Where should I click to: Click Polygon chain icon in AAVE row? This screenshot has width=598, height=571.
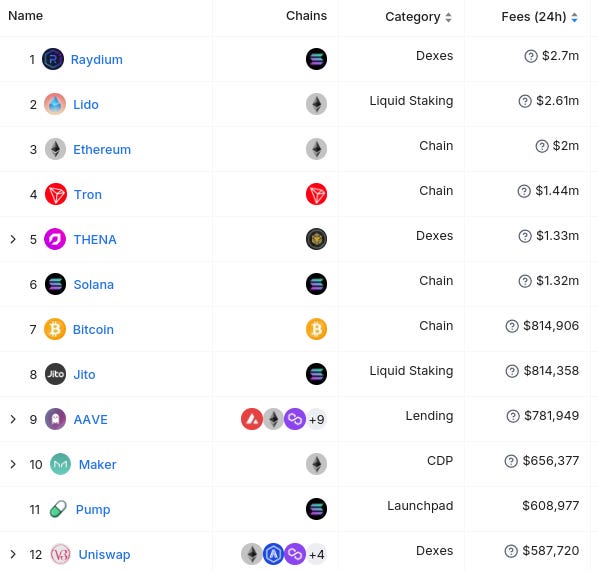[295, 419]
